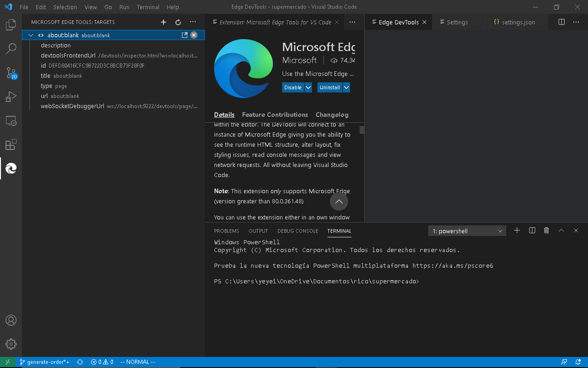Open the Disable button dropdown arrow
Viewport: 588px width, 368px height.
[x=308, y=87]
